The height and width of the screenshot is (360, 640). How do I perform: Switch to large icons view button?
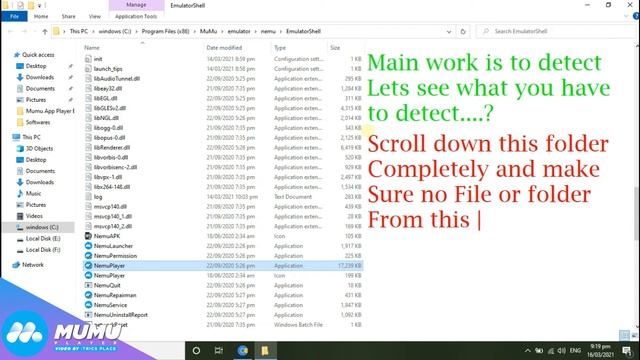[635, 336]
